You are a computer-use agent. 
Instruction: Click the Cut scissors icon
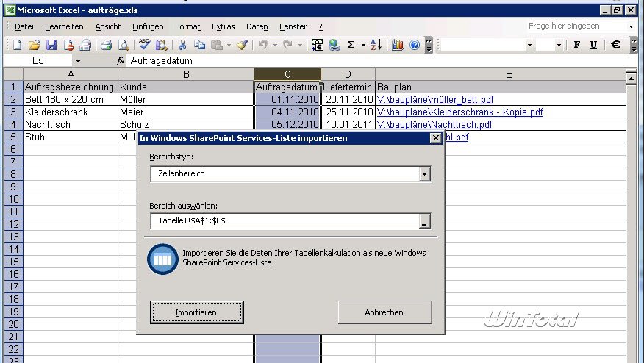[183, 45]
